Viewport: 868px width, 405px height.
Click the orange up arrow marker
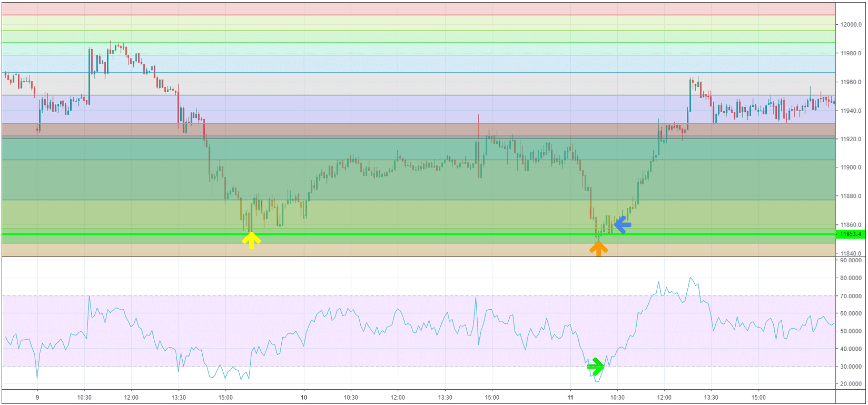[x=598, y=249]
